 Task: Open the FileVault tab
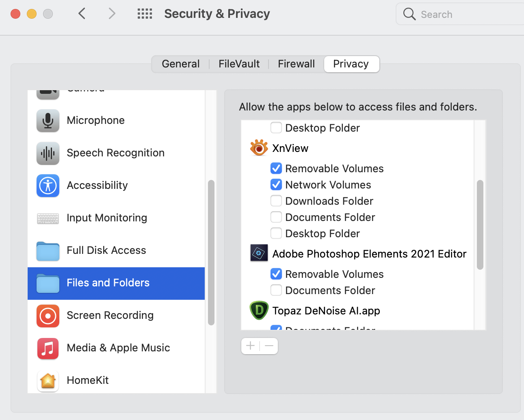[x=239, y=64]
